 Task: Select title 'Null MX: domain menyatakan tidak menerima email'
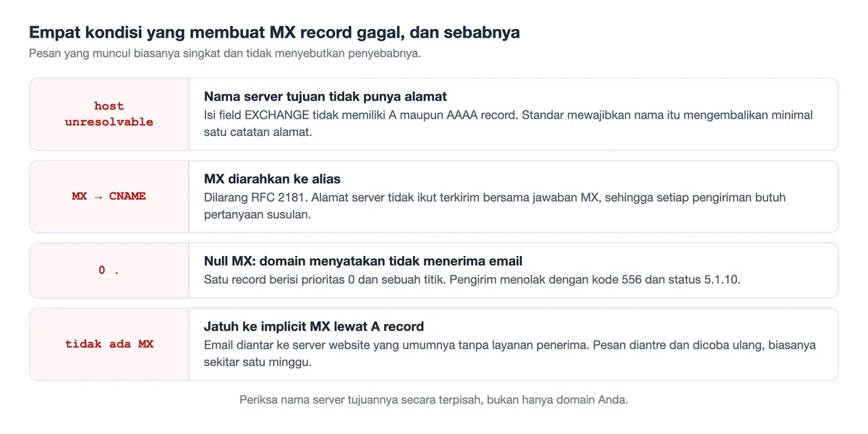363,261
